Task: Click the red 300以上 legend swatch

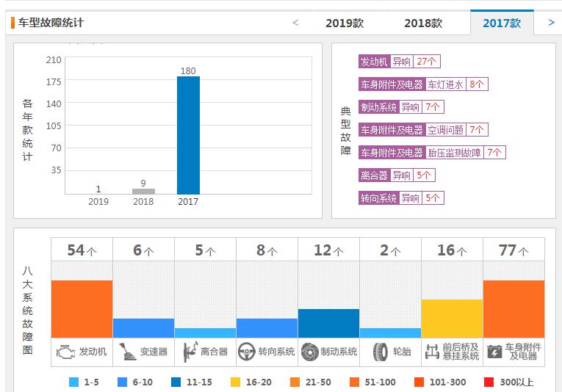Action: pos(489,382)
